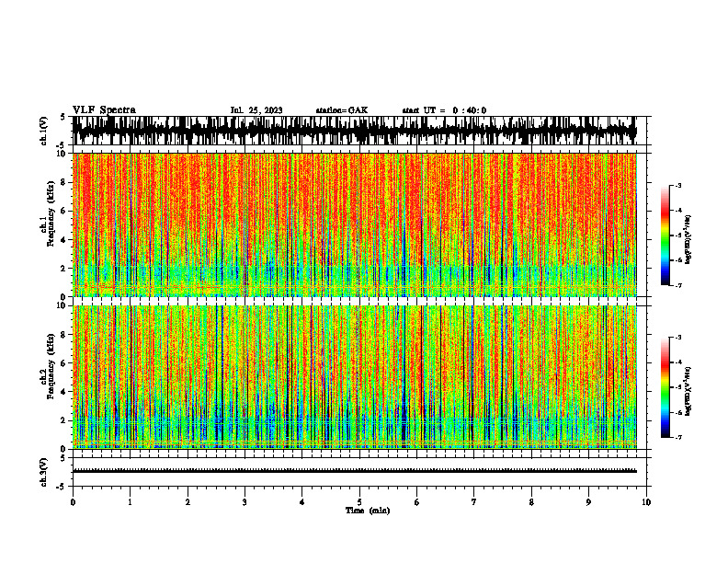Click the 'start UT = 0:40:0' header text
Viewport: 728px width, 563px height.
click(x=444, y=110)
